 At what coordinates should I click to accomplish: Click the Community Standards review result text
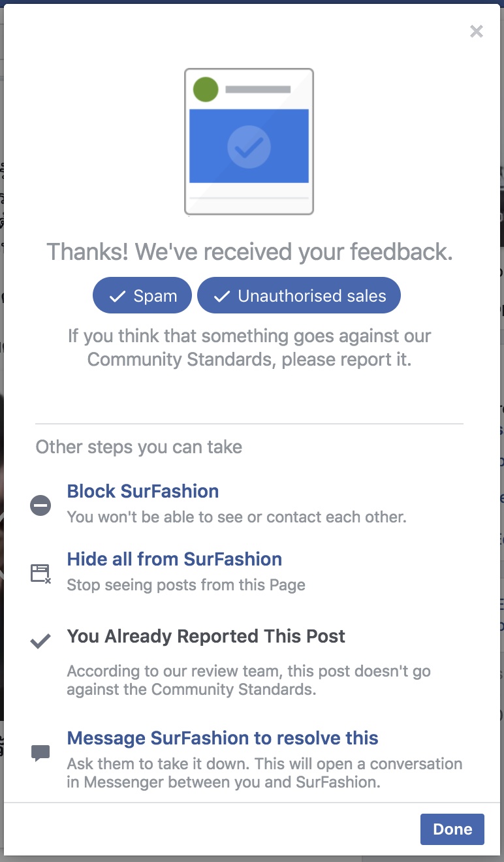tap(249, 680)
